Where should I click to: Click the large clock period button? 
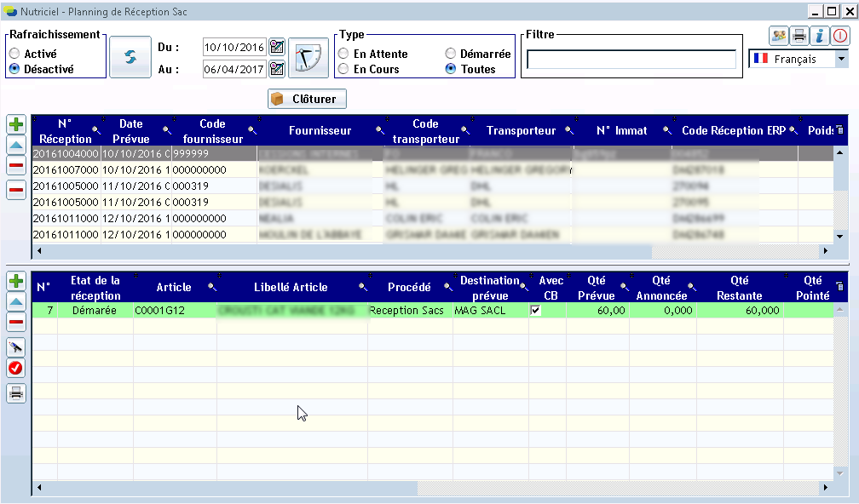tap(308, 58)
